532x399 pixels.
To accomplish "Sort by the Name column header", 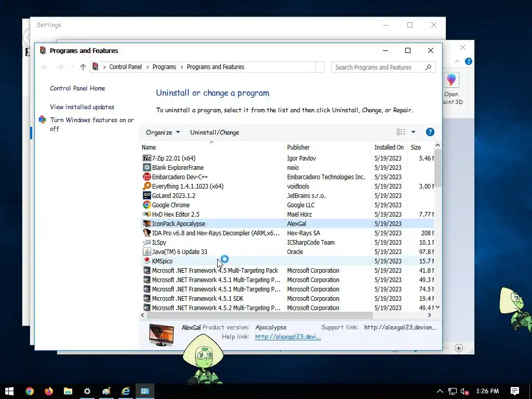I will tap(212, 147).
